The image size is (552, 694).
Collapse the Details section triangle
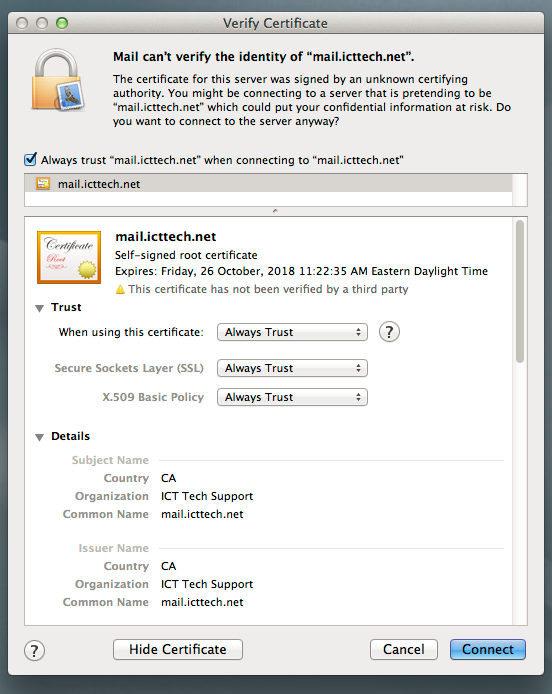[x=39, y=437]
